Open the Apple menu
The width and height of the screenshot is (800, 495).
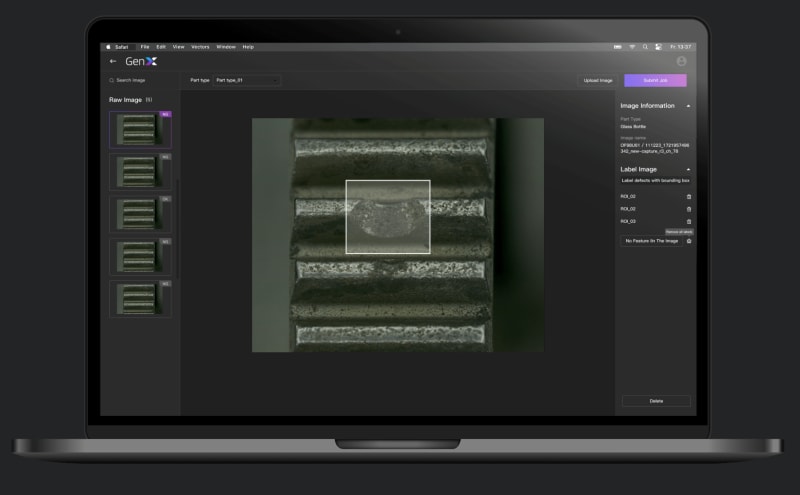click(x=108, y=47)
